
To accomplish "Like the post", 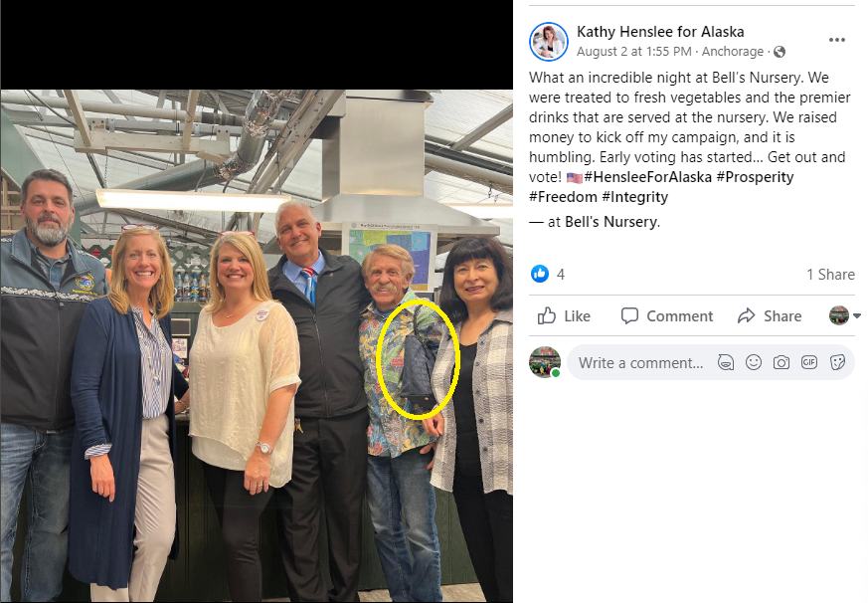I will point(564,315).
